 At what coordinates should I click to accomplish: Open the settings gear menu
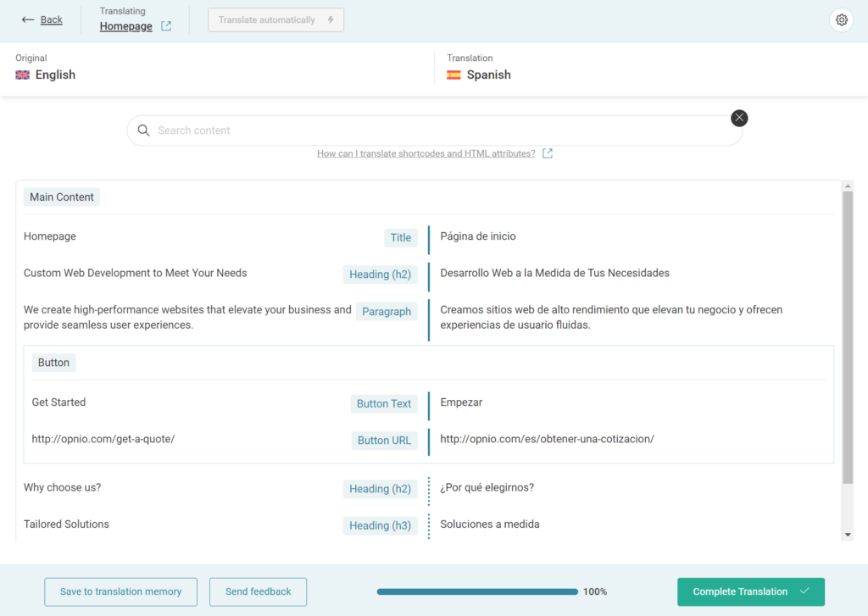[x=841, y=19]
